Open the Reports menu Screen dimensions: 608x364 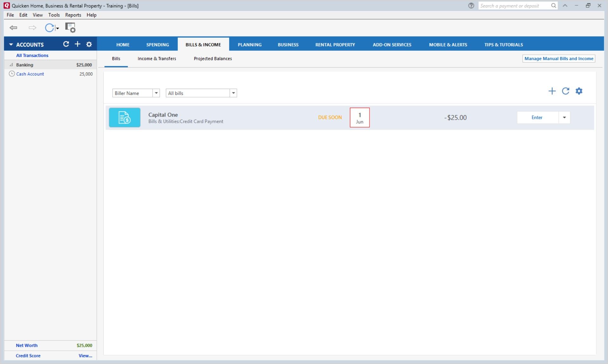point(73,15)
